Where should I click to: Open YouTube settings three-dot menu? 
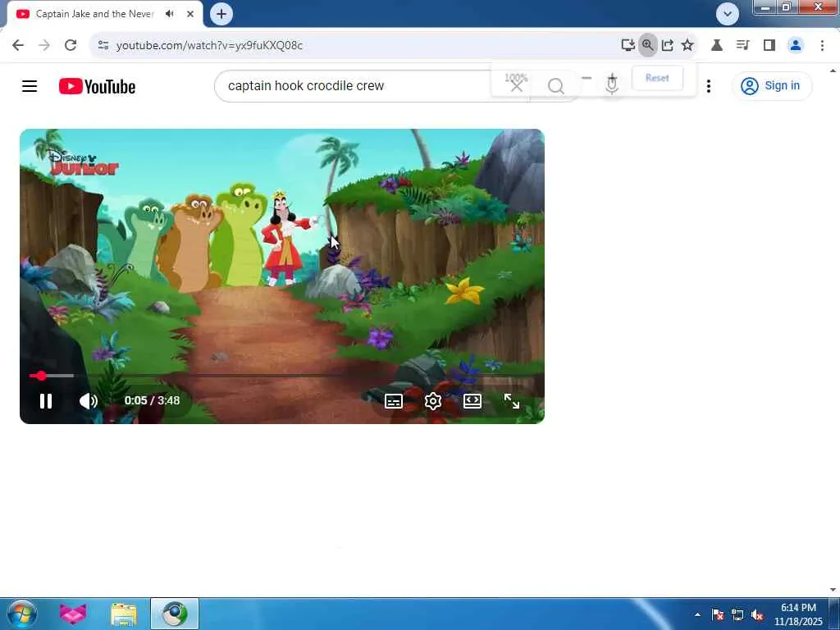coord(708,85)
